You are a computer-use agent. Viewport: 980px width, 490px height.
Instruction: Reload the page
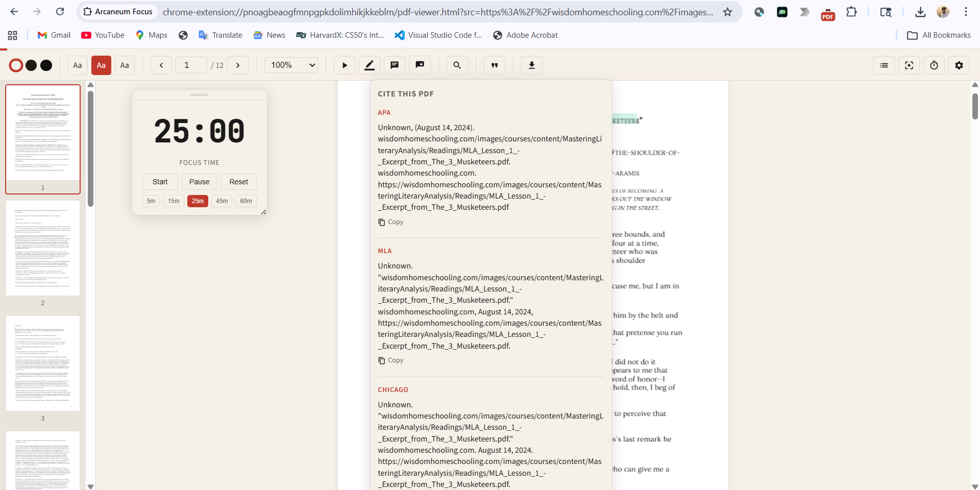point(60,12)
